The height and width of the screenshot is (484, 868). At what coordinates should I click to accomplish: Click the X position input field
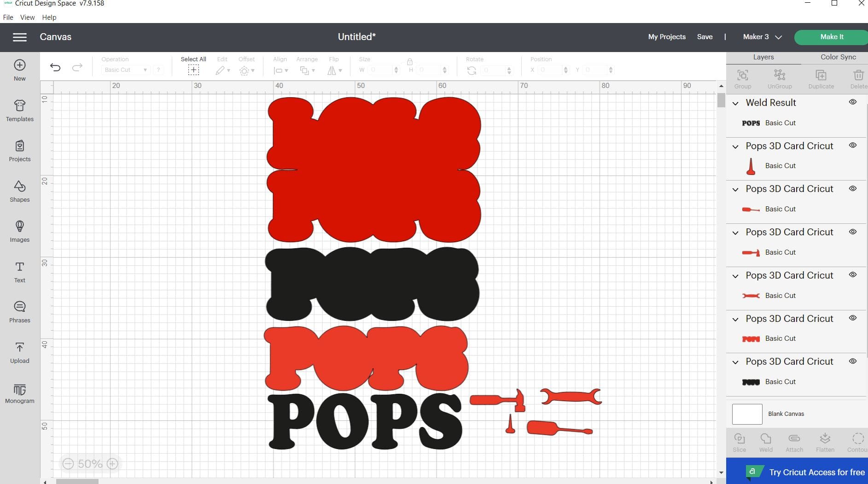[550, 70]
